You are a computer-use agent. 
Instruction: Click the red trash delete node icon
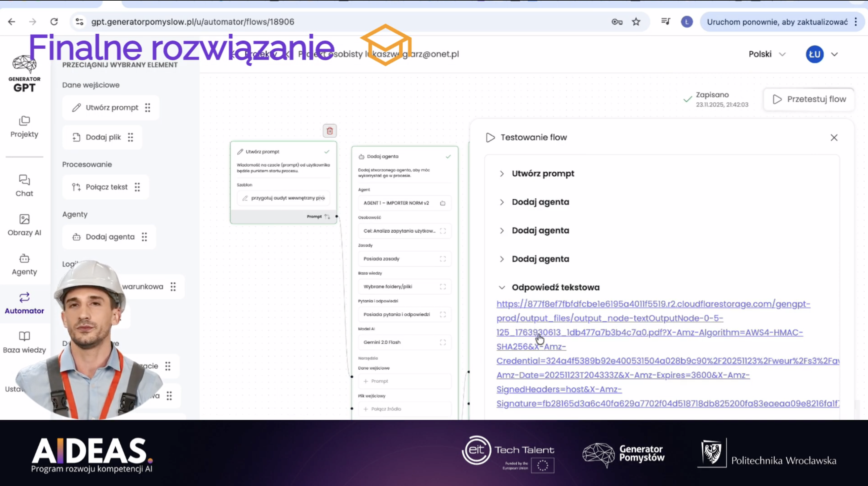(329, 131)
